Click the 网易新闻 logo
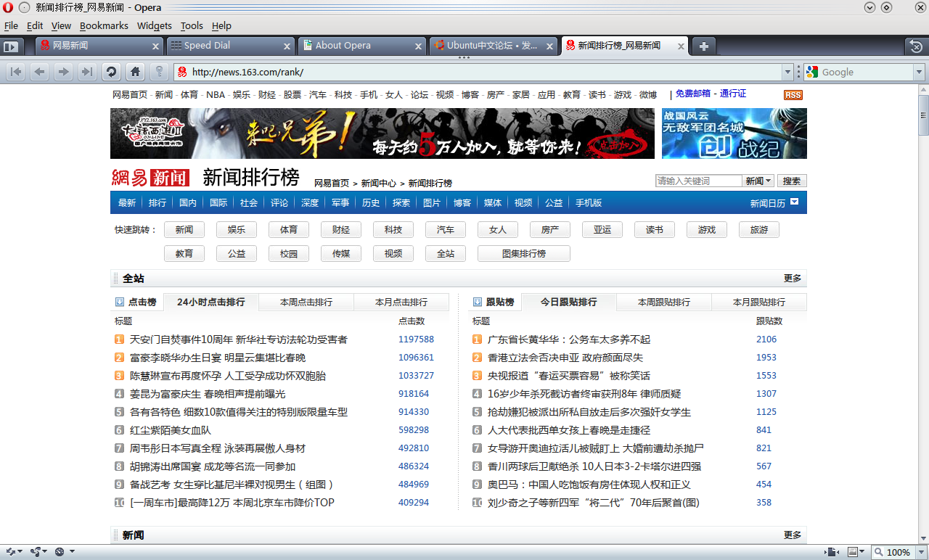 150,177
